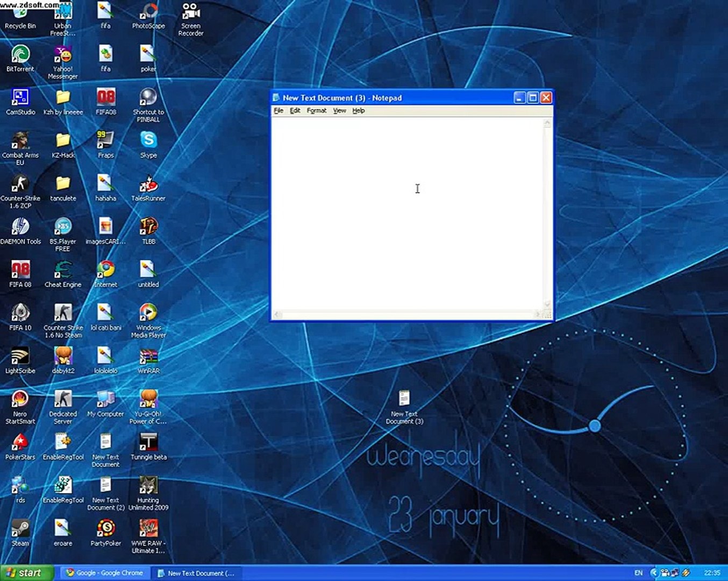The height and width of the screenshot is (581, 728).
Task: Select the Urban FreeSt... desktop icon
Action: click(x=63, y=19)
